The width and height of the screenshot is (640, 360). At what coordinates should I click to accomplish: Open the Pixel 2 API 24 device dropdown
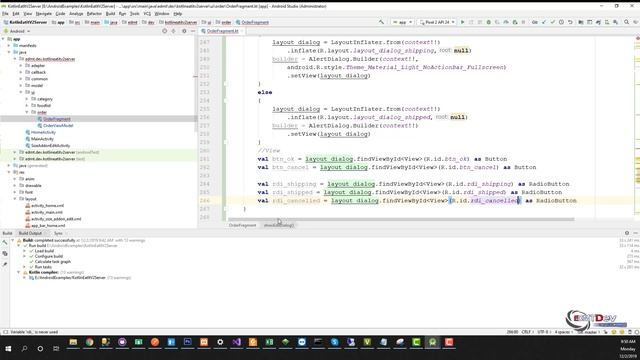[437, 22]
